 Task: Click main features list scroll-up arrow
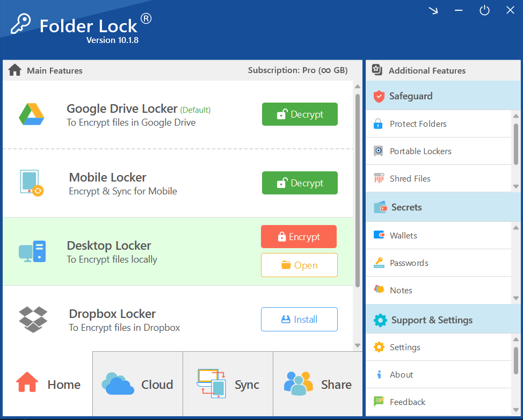click(x=358, y=86)
